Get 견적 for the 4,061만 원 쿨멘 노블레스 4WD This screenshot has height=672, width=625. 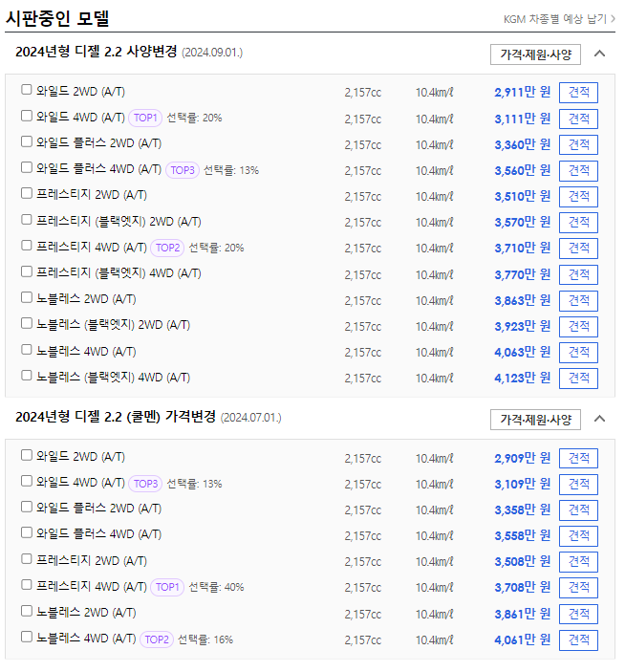[578, 639]
